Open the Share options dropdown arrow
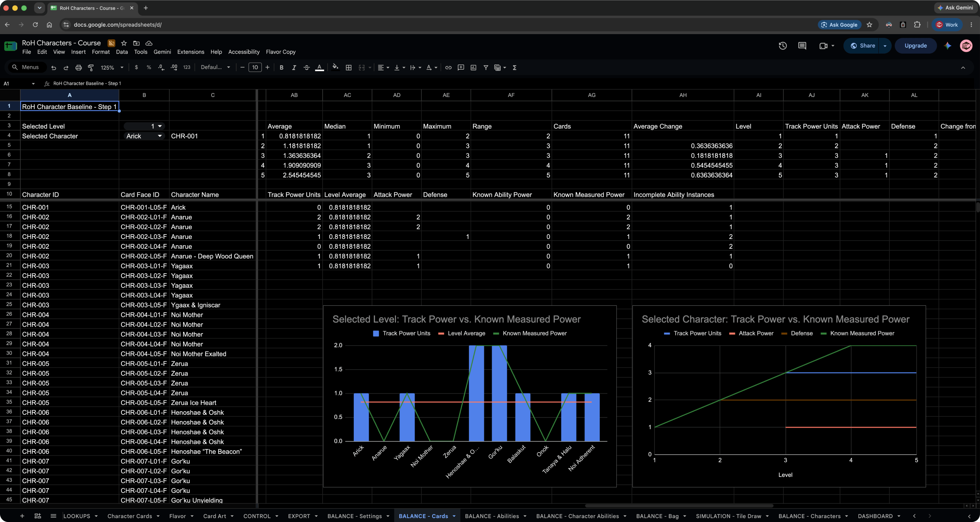This screenshot has width=980, height=522. 885,46
